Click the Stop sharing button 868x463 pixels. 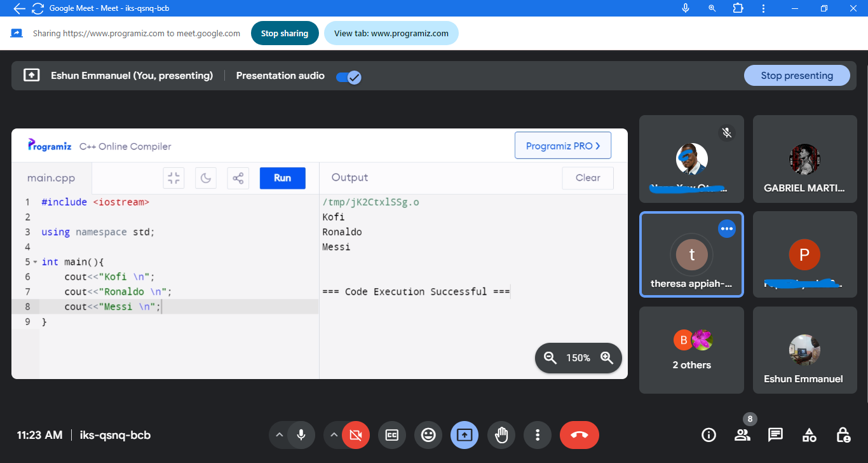(284, 34)
